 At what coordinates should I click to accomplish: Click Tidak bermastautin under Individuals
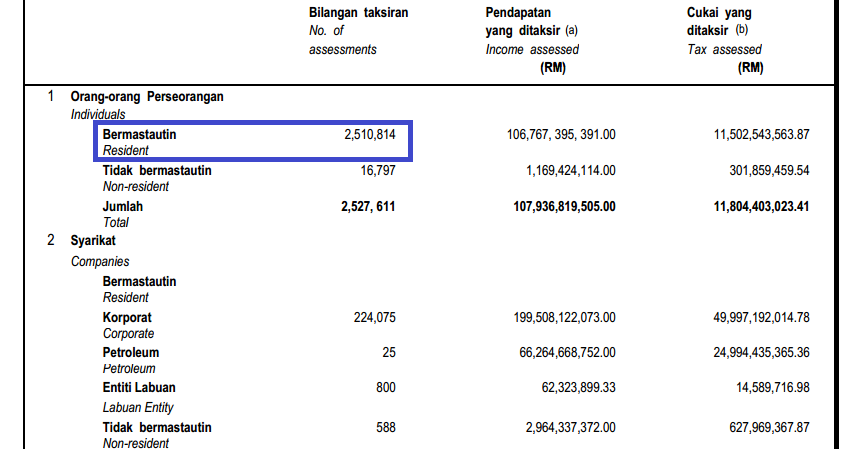pos(157,171)
